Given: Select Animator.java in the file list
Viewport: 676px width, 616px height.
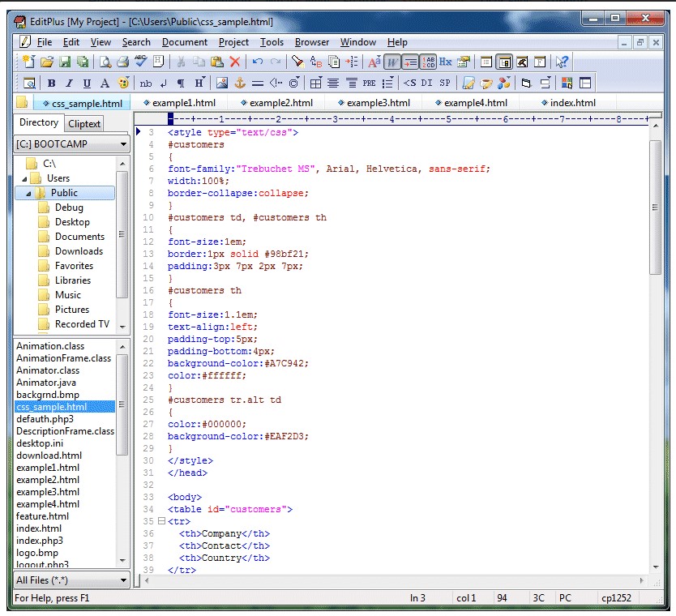Looking at the screenshot, I should tap(45, 383).
